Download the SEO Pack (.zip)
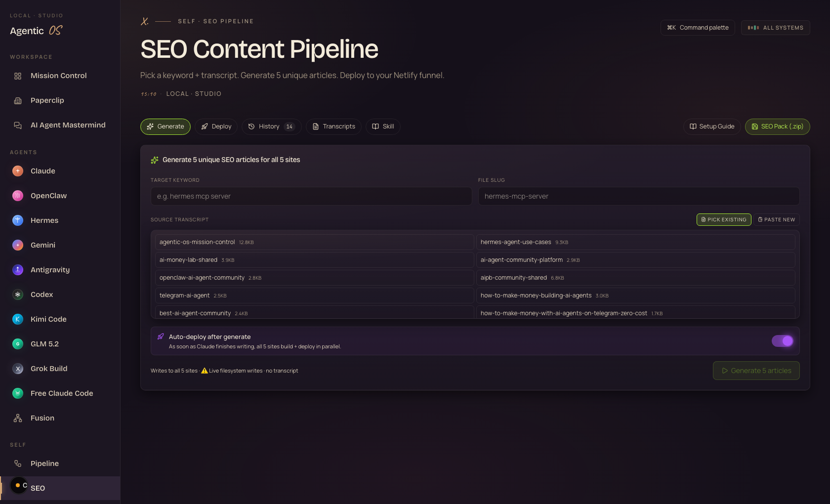 point(778,126)
